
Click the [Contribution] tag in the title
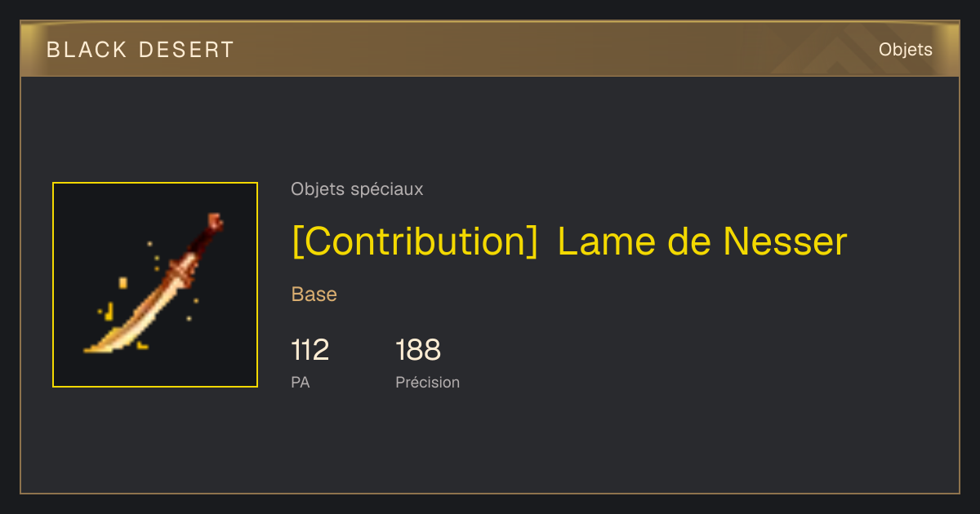pyautogui.click(x=414, y=241)
